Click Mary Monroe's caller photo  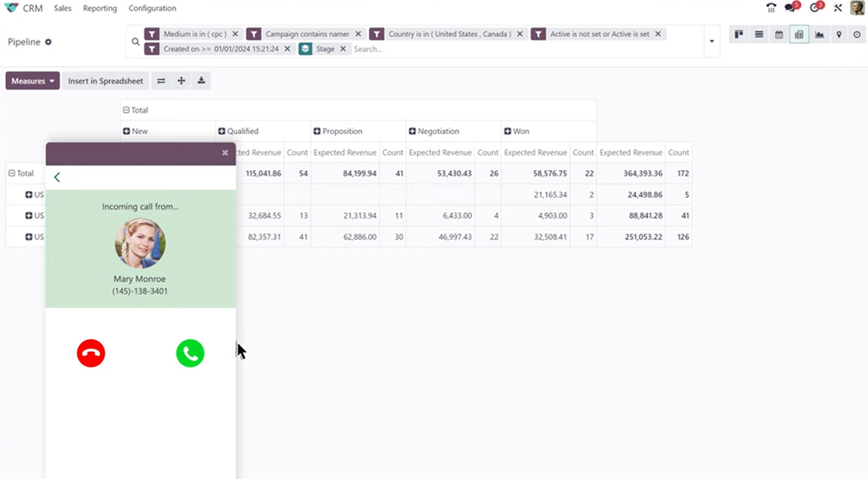(140, 243)
